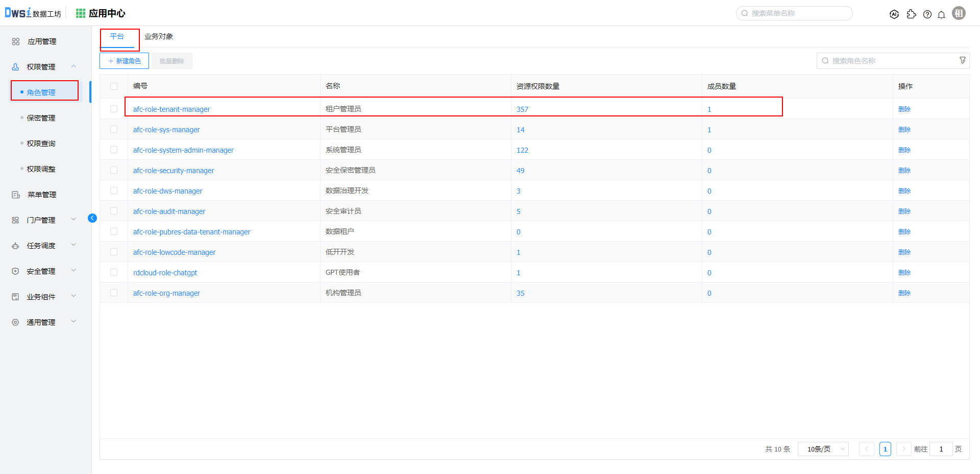Check the box for afc-role-sys-manager row
This screenshot has height=474, width=980.
(114, 129)
